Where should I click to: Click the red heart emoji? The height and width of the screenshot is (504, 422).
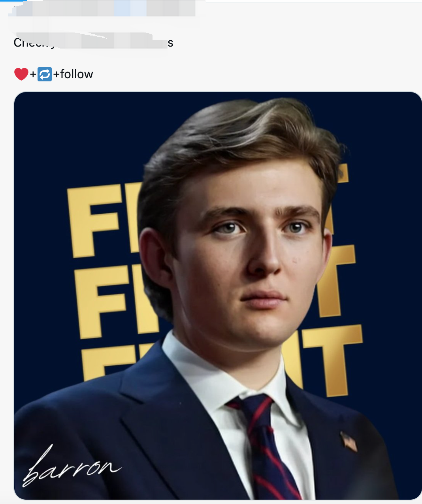point(21,74)
